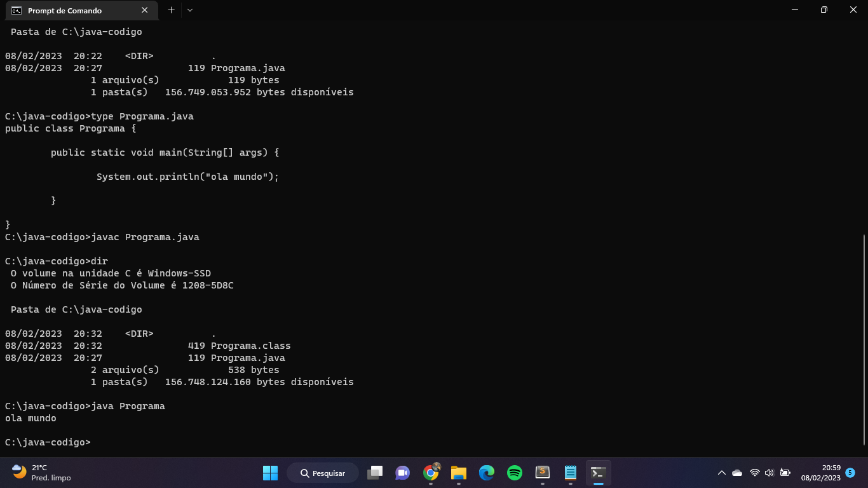Open the OneDrive cloud tray icon
868x488 pixels.
[x=737, y=473]
